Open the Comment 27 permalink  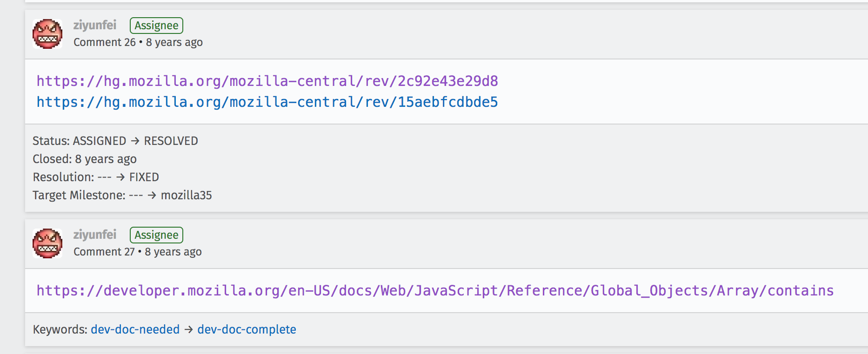point(104,252)
